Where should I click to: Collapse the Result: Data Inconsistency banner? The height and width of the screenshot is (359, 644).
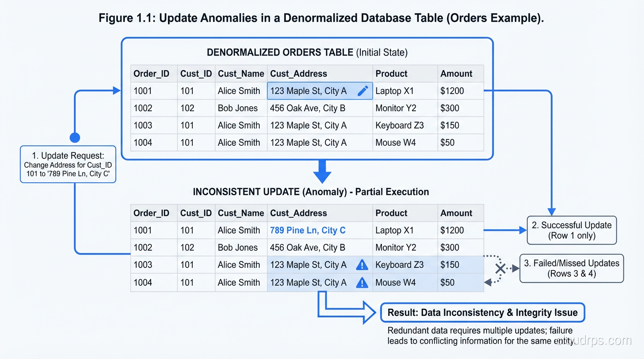point(482,312)
